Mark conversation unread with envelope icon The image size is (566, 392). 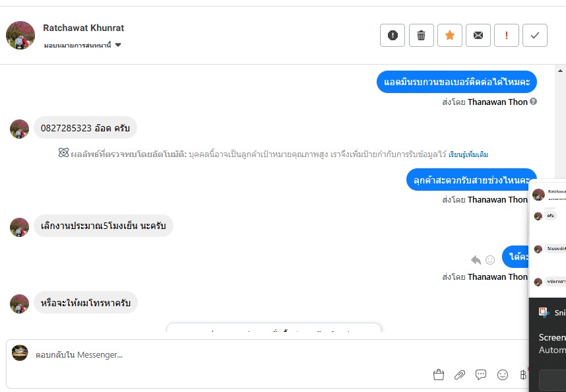[478, 35]
